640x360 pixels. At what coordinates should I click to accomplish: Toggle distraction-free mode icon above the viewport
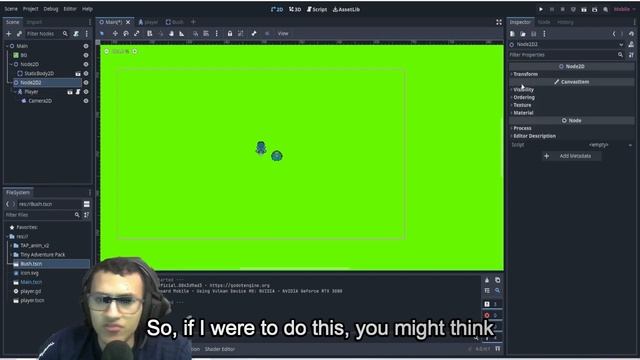[x=499, y=22]
